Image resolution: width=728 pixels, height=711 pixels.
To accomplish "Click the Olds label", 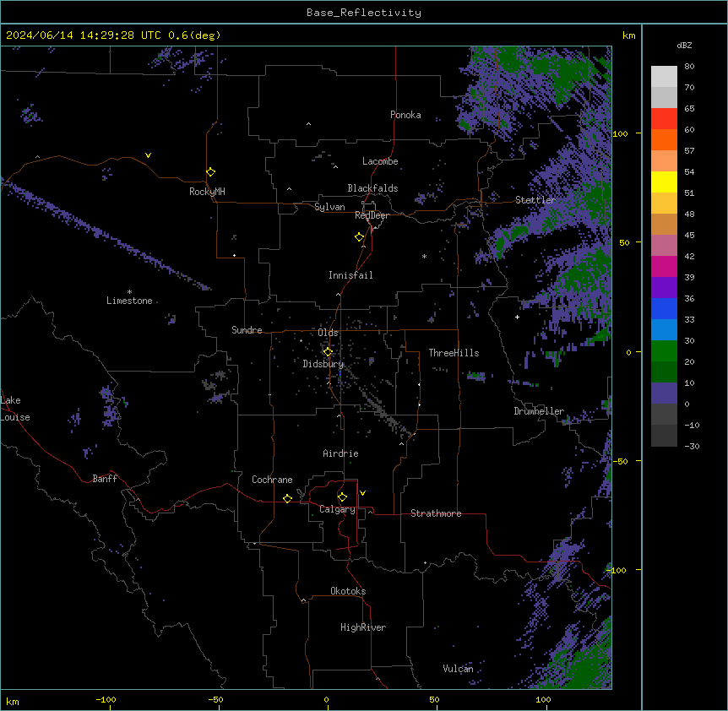I will [x=328, y=333].
